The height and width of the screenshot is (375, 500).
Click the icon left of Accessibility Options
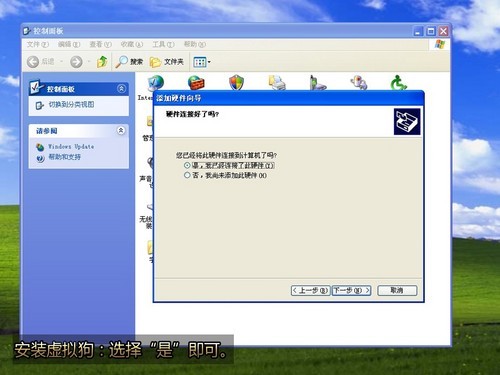(358, 83)
